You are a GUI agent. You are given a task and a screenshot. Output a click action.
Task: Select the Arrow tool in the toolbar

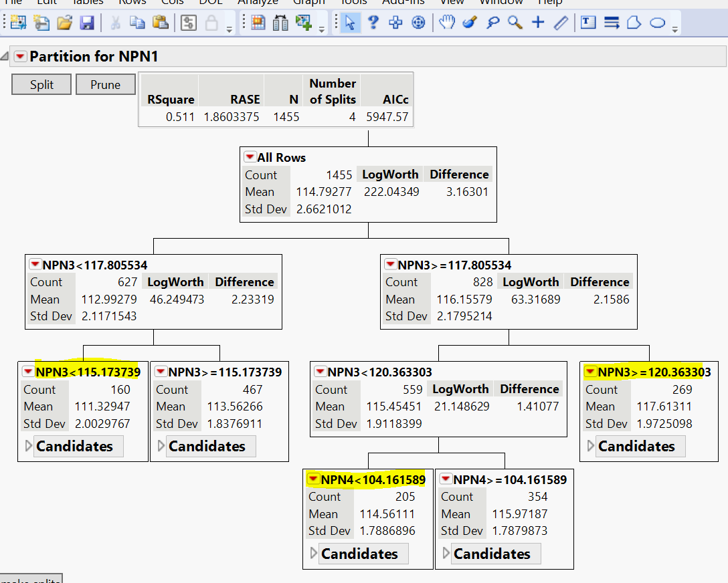coord(351,22)
